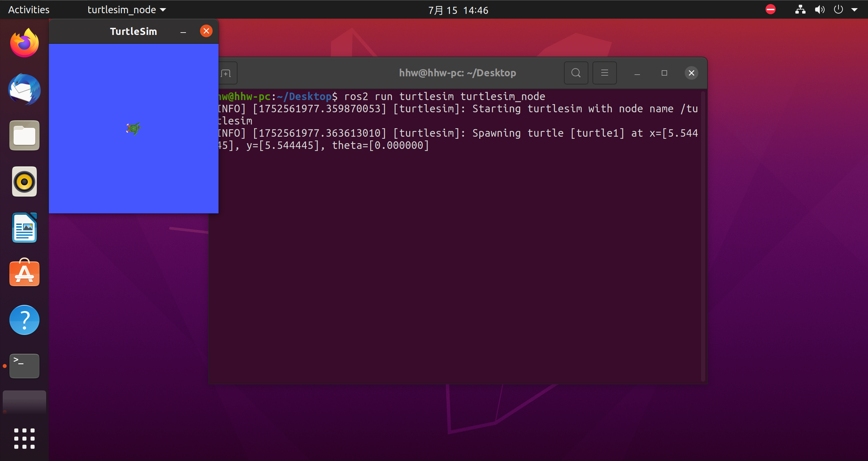Close the terminal window

click(x=691, y=73)
